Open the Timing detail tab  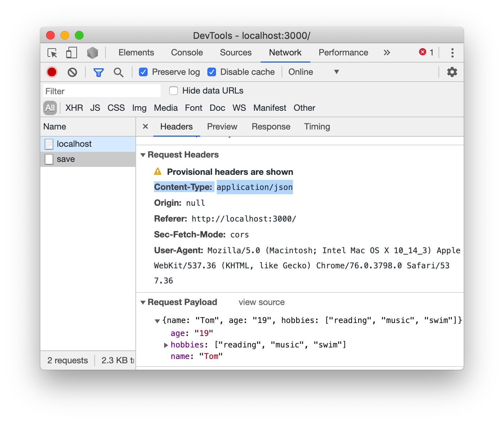click(x=317, y=127)
